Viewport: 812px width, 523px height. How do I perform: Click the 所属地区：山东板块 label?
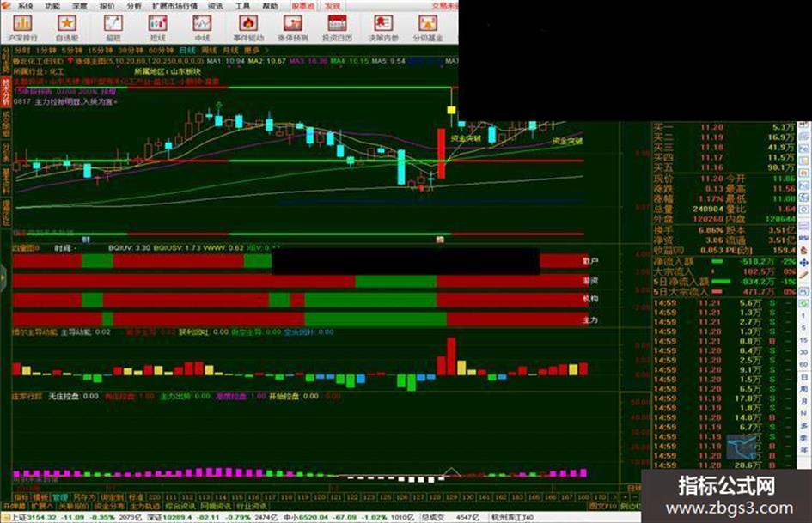pos(168,71)
